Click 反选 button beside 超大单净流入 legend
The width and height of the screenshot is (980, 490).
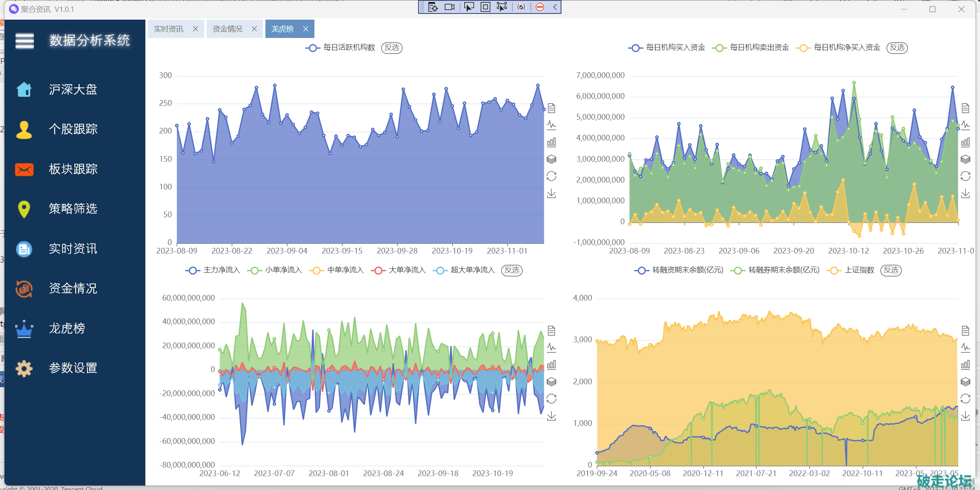511,270
